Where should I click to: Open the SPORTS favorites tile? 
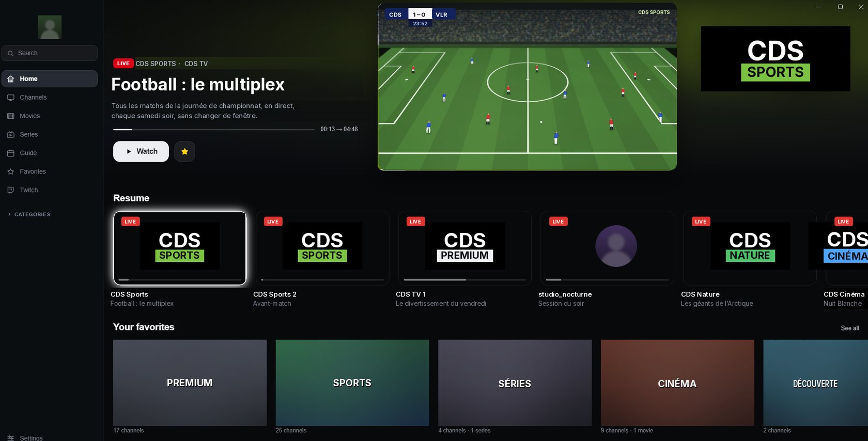tap(352, 383)
